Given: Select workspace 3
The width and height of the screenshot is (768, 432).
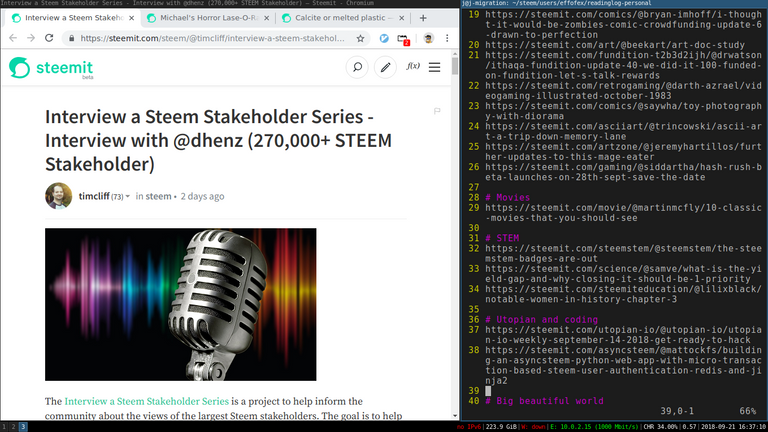Looking at the screenshot, I should [x=23, y=427].
